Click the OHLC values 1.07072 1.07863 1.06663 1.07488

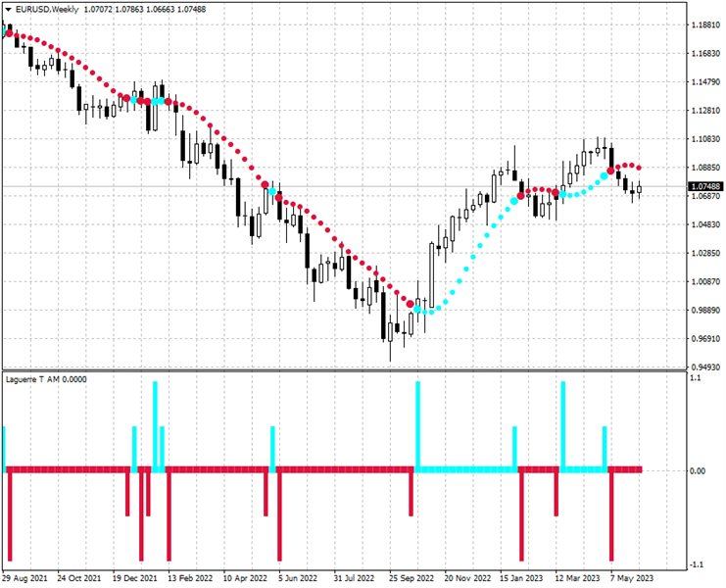[145, 9]
